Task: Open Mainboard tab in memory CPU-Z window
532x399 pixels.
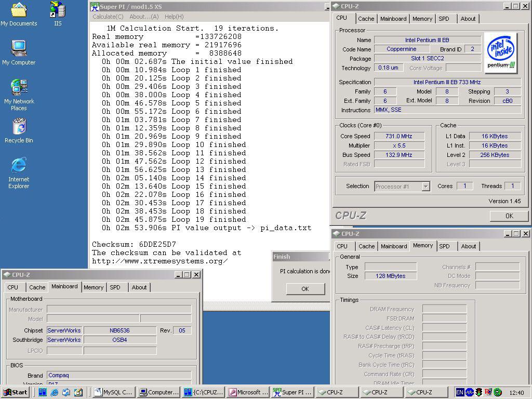Action: click(394, 246)
